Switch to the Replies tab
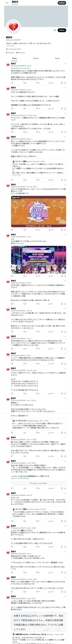The width and height of the screenshot is (72, 644). (36, 58)
